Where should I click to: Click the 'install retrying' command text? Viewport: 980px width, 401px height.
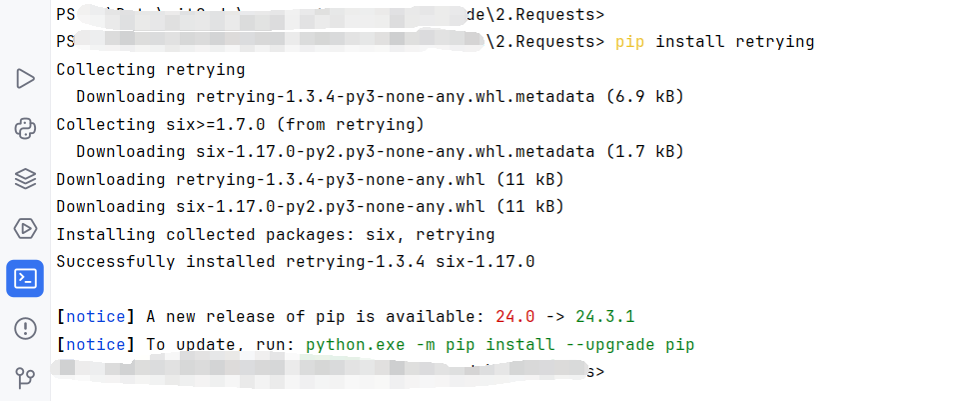coord(735,42)
